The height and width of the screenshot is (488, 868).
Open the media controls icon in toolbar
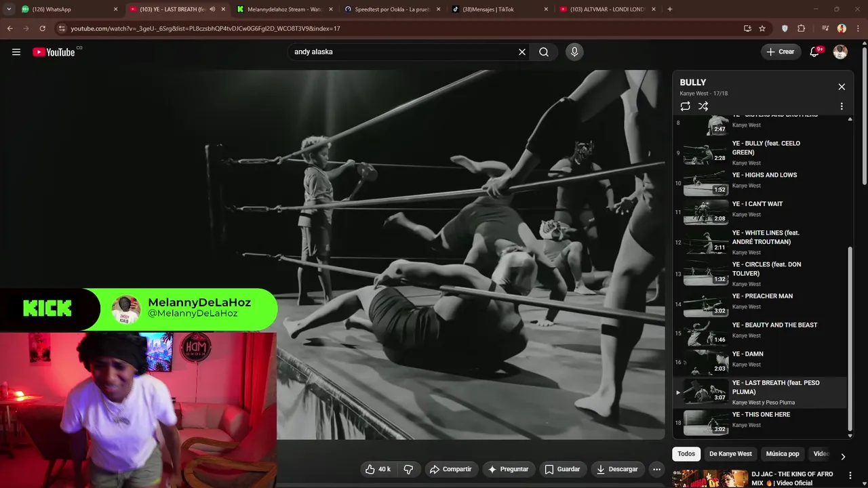coord(825,28)
